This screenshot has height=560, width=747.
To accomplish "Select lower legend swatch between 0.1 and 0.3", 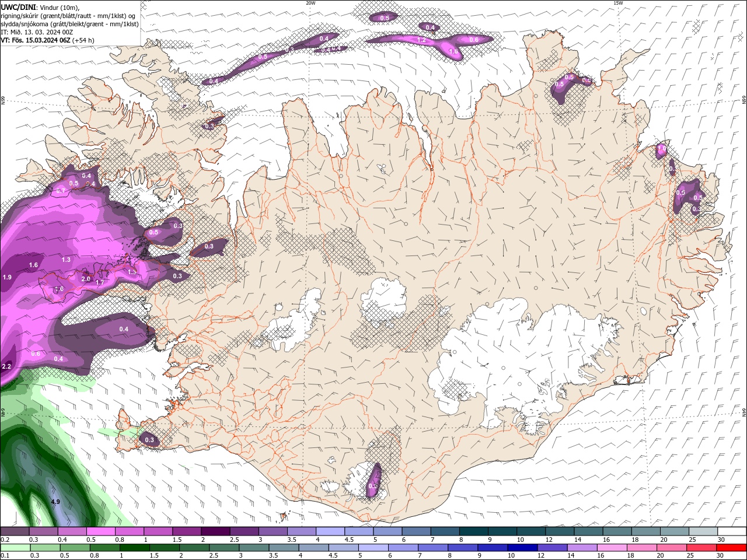I will coord(15,548).
